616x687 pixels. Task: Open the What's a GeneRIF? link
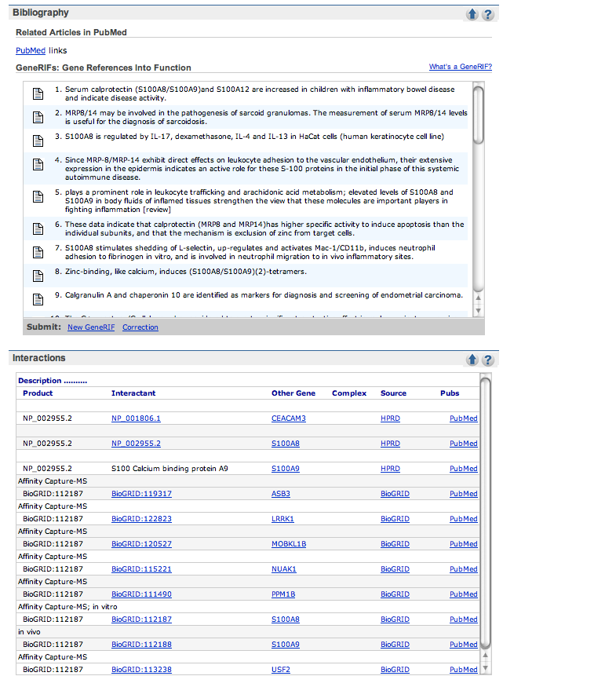click(x=460, y=67)
